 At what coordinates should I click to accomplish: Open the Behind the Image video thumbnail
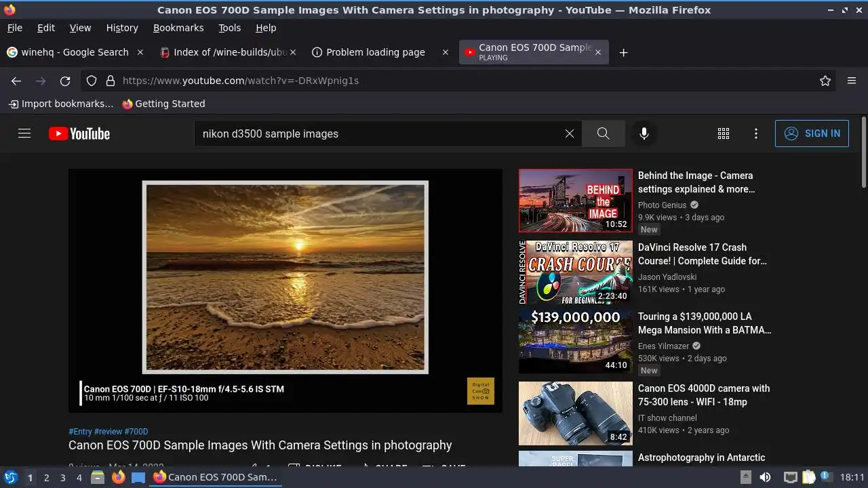[576, 201]
